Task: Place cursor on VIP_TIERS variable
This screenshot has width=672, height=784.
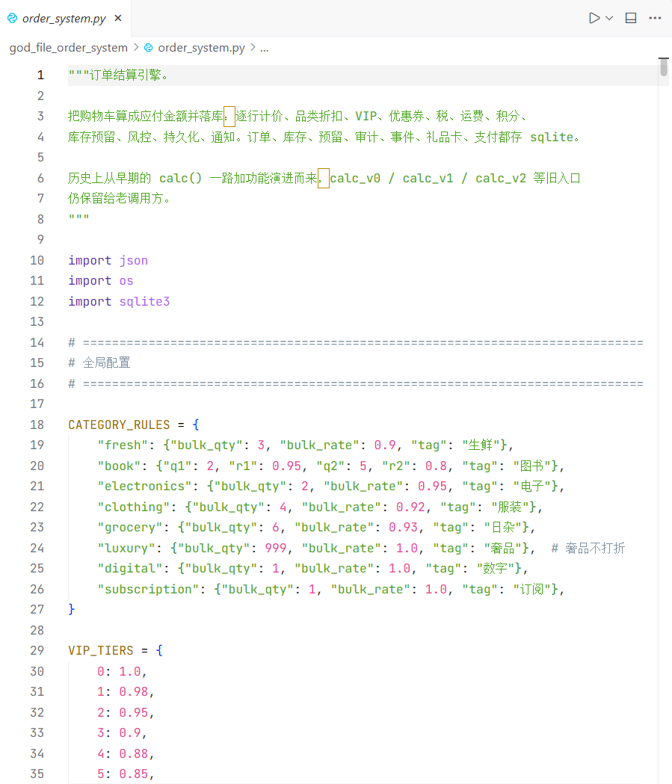Action: (x=100, y=650)
